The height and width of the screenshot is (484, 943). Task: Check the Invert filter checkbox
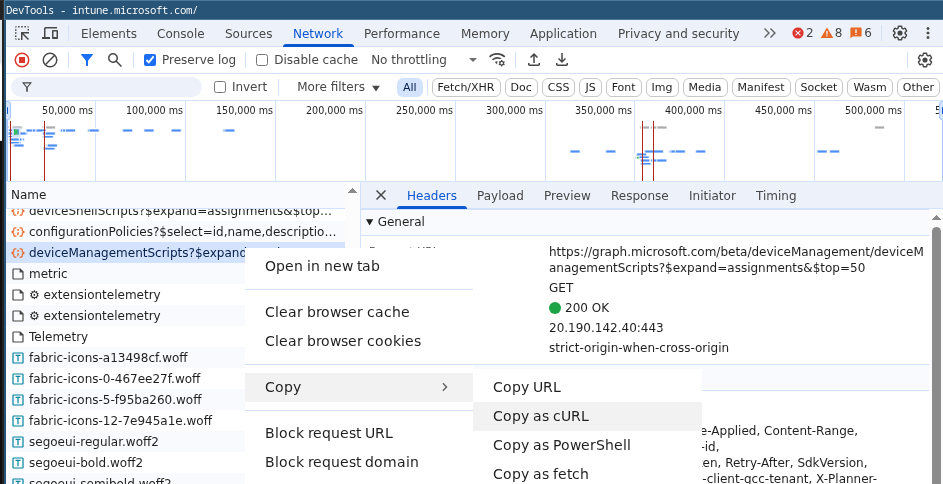(220, 87)
